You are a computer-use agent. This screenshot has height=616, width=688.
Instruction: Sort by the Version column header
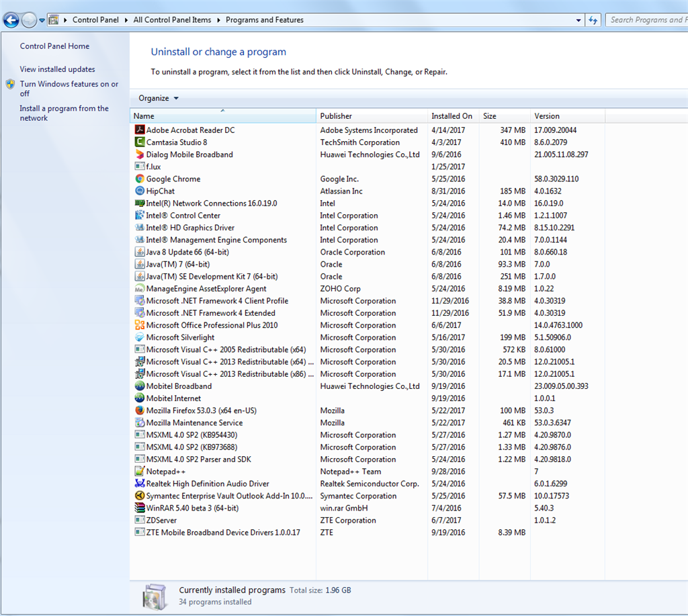tap(568, 116)
